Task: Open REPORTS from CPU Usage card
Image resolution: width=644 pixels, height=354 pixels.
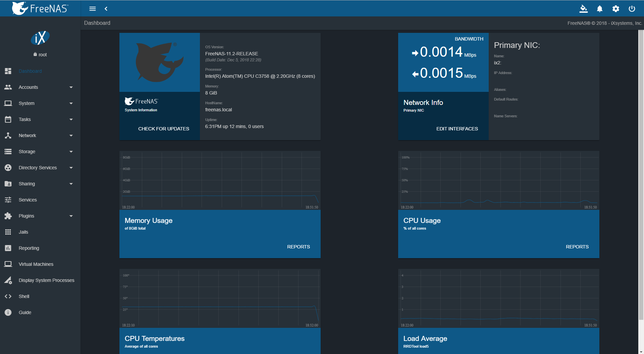Action: (577, 247)
